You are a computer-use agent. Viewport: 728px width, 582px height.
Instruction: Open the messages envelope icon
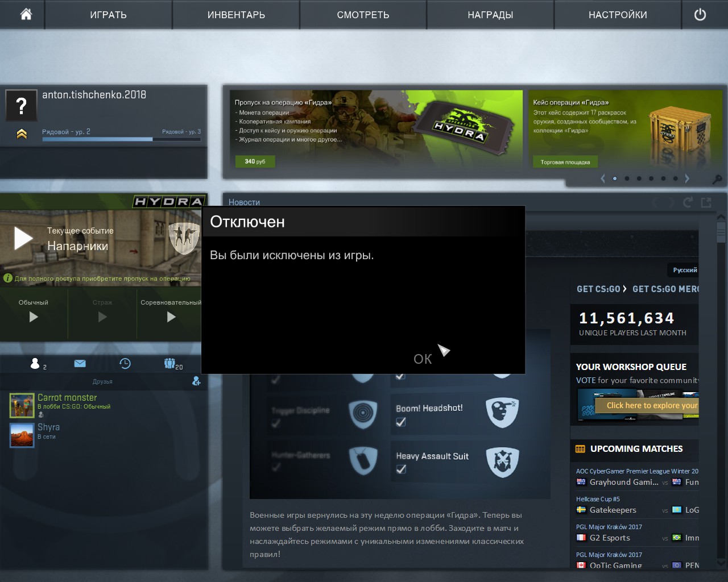click(80, 363)
